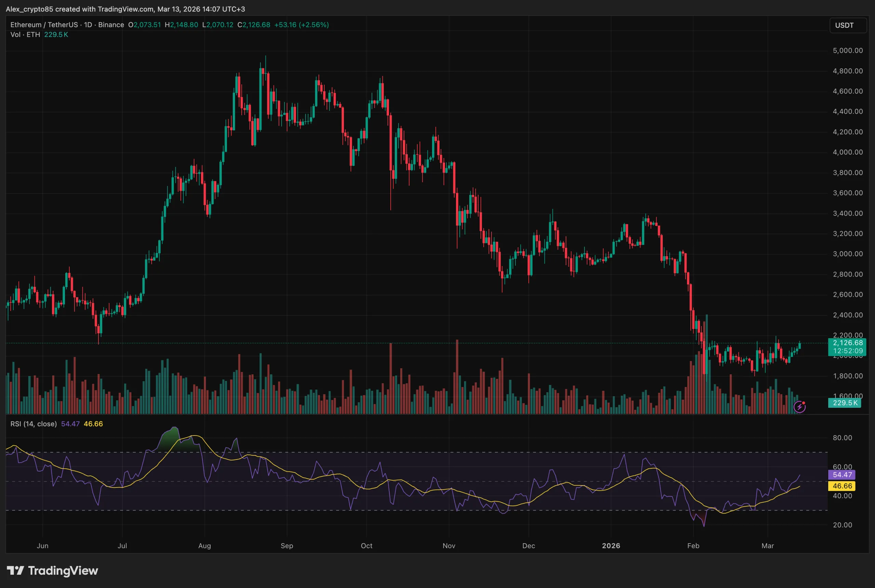This screenshot has width=875, height=588.
Task: Click the 2026 marker on time axis
Action: pos(611,546)
